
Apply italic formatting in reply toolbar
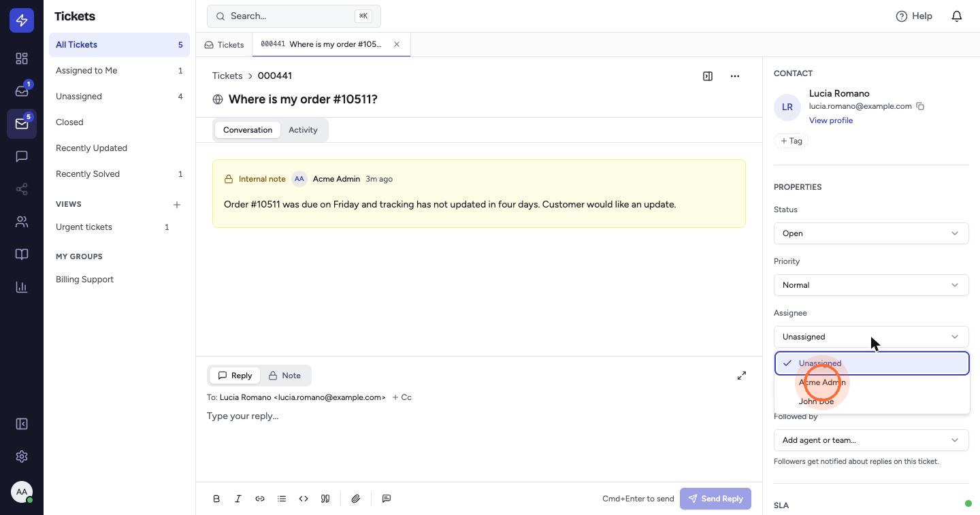(x=238, y=499)
